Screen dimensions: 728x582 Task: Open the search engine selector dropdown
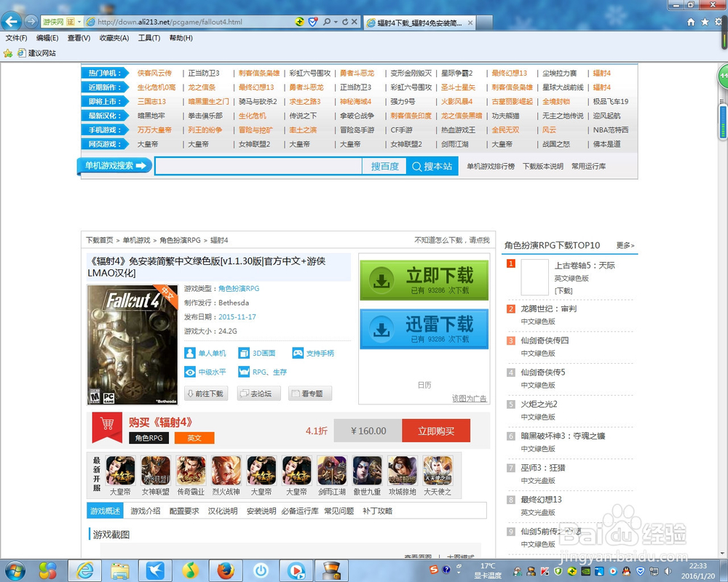(x=336, y=22)
